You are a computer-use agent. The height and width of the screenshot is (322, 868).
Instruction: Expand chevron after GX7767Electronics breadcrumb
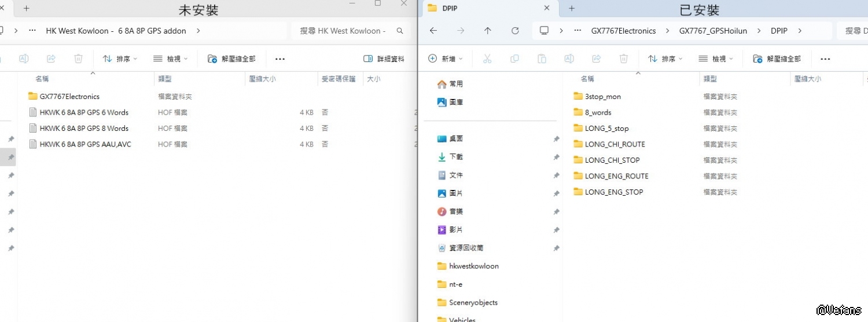pyautogui.click(x=667, y=31)
